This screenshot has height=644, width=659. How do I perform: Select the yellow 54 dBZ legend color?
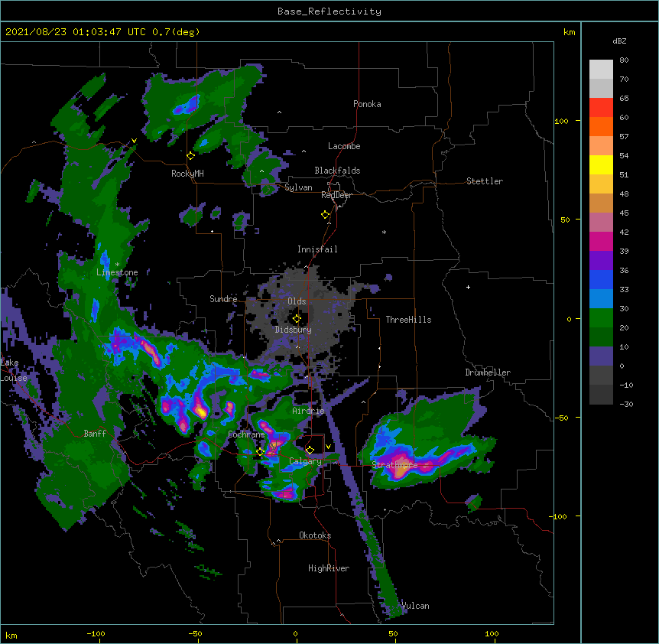click(601, 164)
